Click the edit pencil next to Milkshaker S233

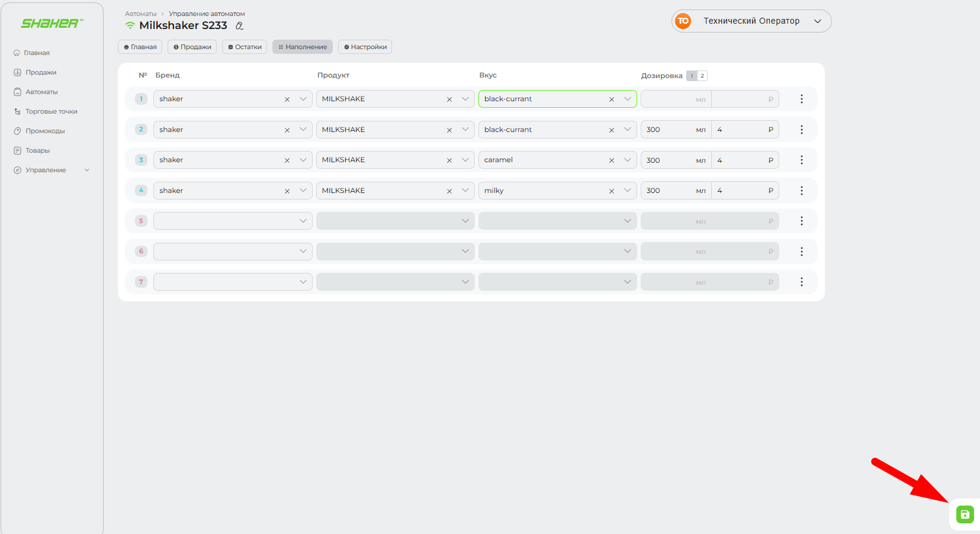pos(239,26)
